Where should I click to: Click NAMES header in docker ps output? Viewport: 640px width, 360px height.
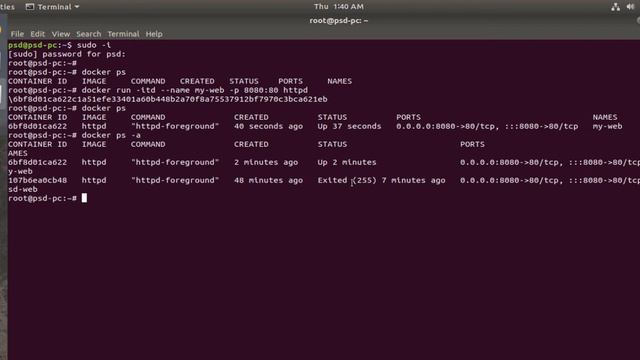click(x=605, y=117)
